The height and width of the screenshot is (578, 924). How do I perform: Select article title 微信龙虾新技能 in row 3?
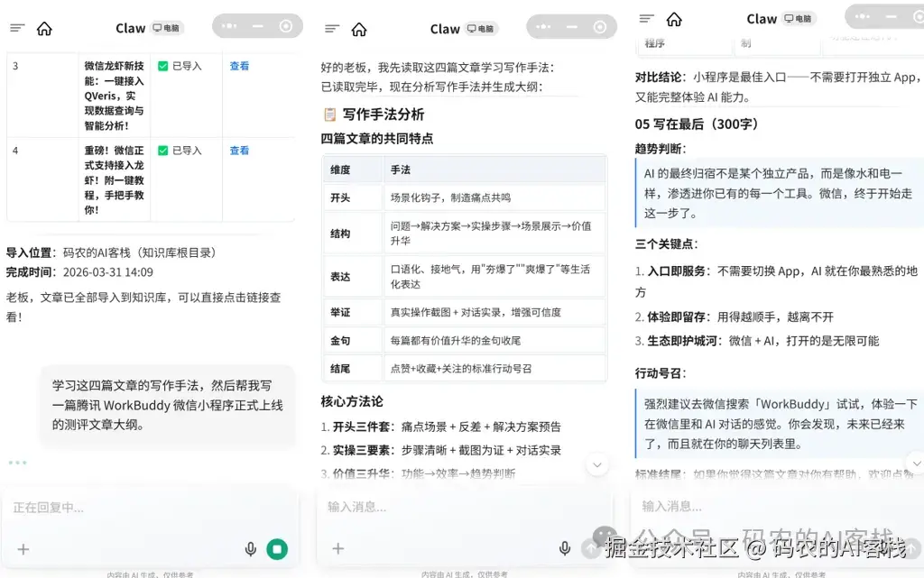tap(115, 96)
